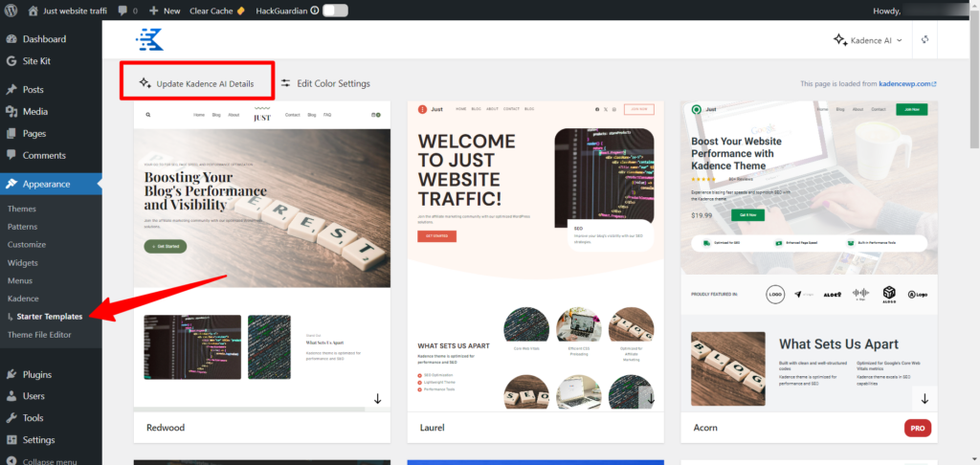Viewport: 980px width, 465px height.
Task: Collapse the admin sidebar menu
Action: 51,461
